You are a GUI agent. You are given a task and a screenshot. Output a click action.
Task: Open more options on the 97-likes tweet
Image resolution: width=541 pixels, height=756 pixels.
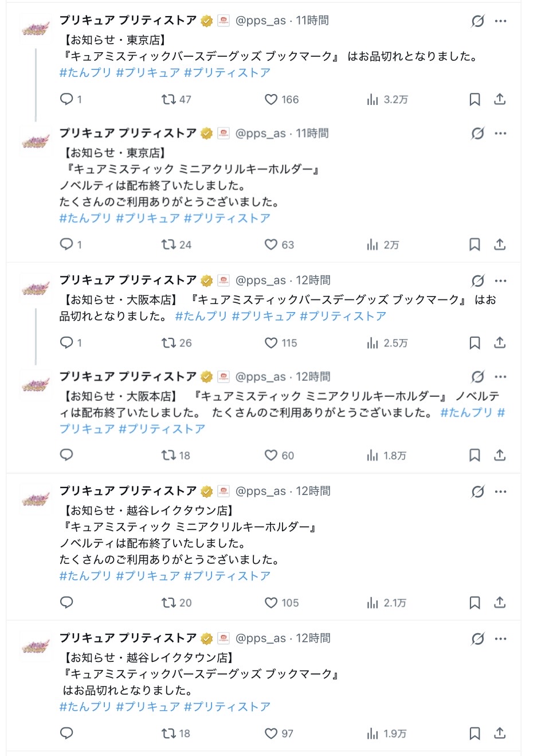501,638
